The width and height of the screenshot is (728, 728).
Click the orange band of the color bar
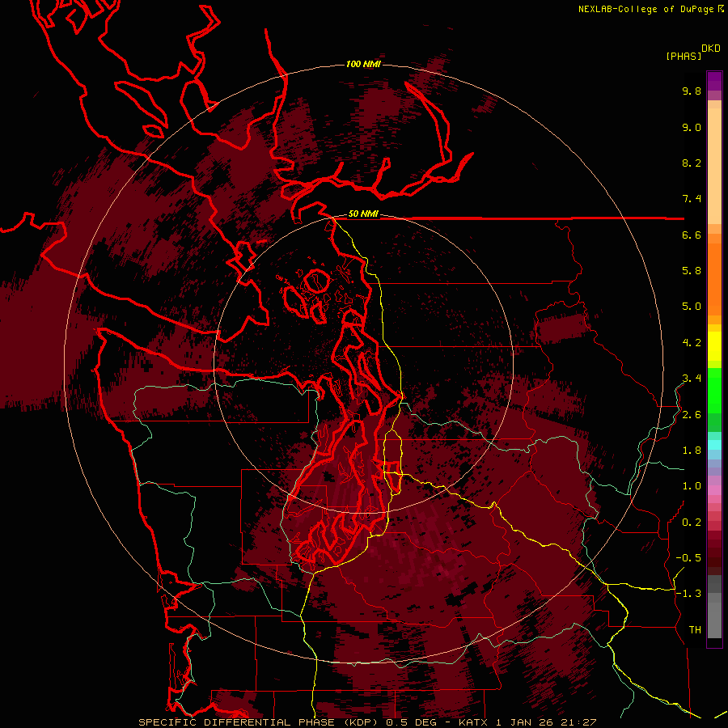tap(714, 279)
